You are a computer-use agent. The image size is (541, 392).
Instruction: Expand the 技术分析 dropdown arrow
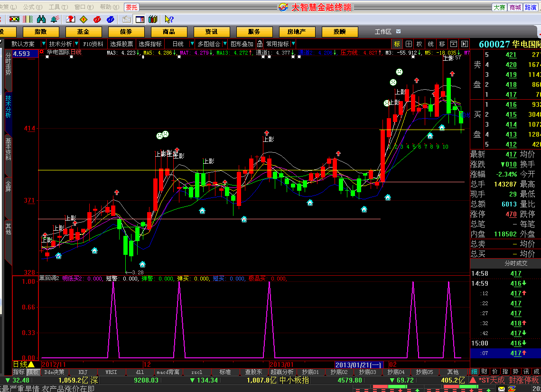(76, 44)
